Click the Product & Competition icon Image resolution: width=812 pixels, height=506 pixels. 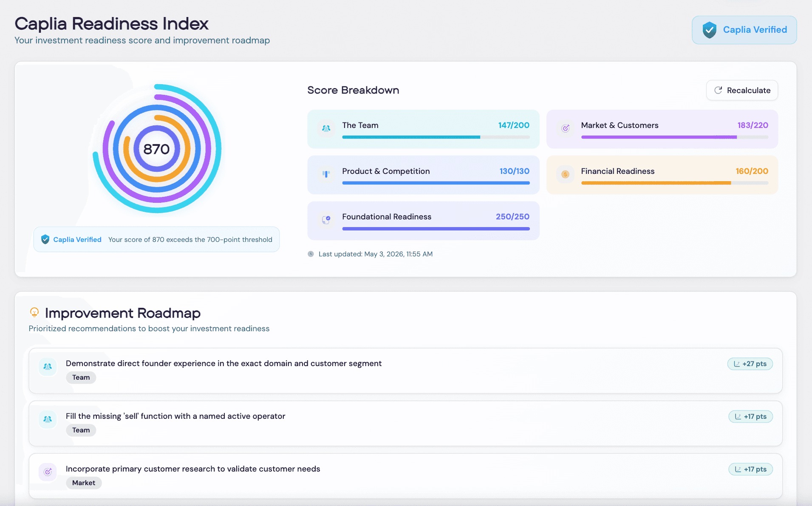[326, 174]
